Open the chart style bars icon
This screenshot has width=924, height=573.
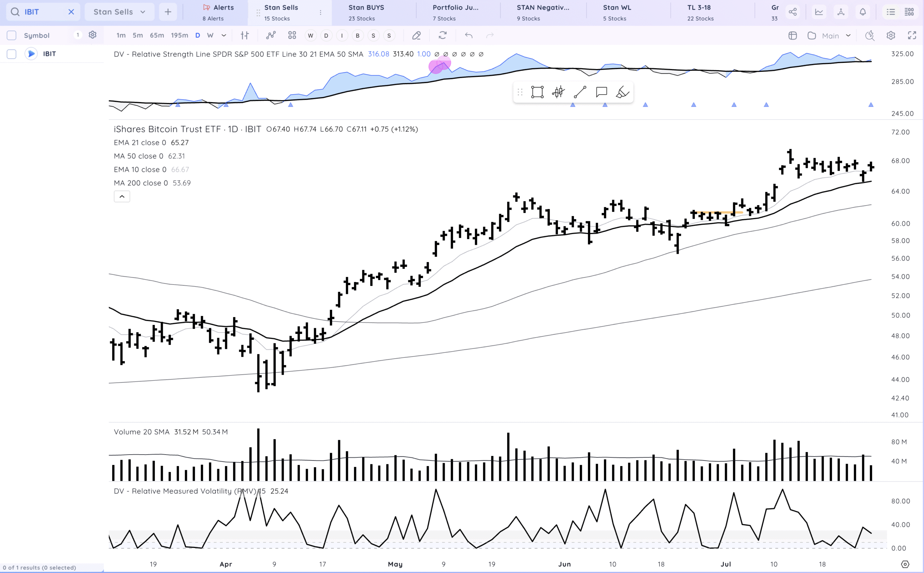(x=245, y=36)
